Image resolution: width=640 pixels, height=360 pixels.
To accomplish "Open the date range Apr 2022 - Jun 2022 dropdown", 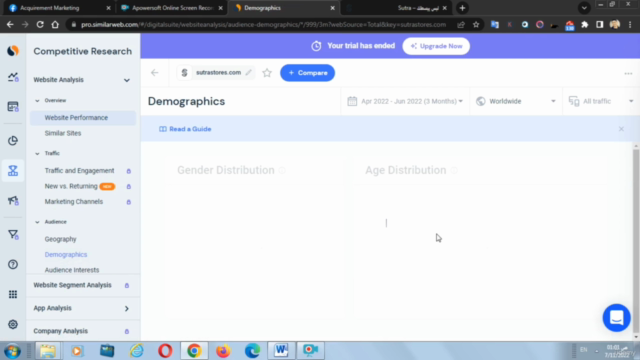I will pyautogui.click(x=405, y=101).
